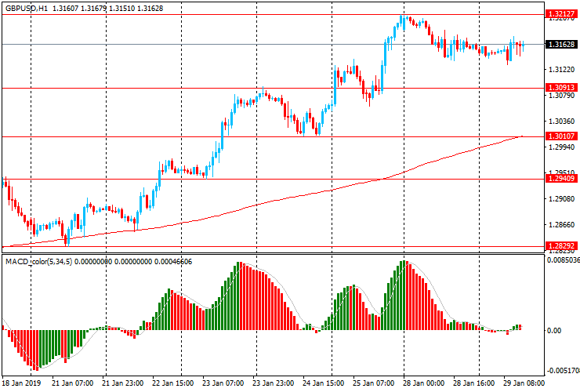
Task: Select the 1.32127 red price level label
Action: 561,14
